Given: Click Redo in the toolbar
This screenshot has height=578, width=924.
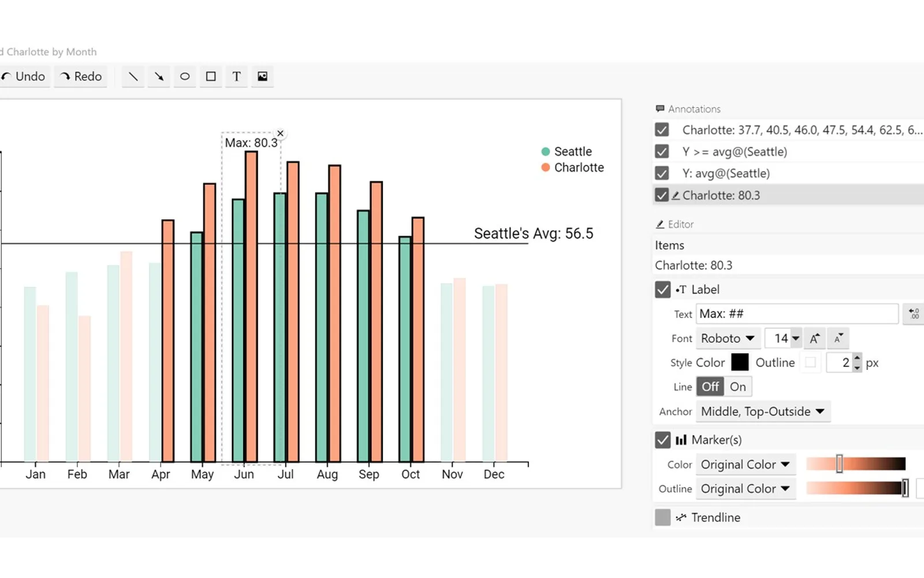Looking at the screenshot, I should [x=81, y=76].
